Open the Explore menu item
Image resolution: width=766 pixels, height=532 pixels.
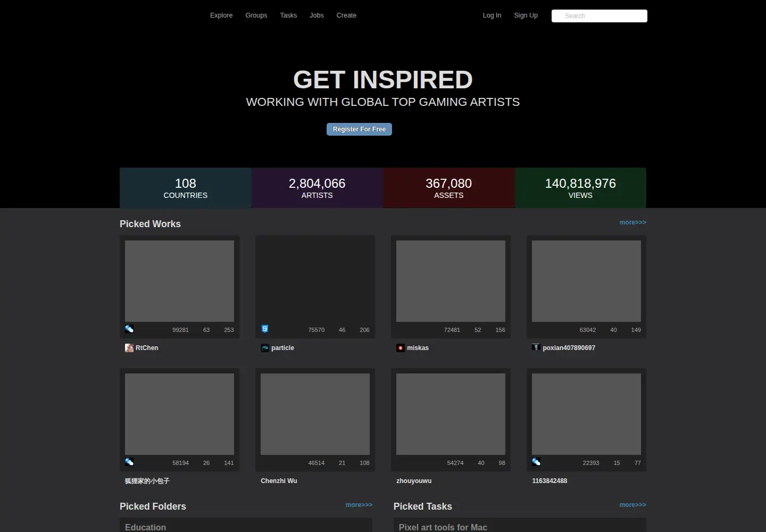pyautogui.click(x=221, y=15)
